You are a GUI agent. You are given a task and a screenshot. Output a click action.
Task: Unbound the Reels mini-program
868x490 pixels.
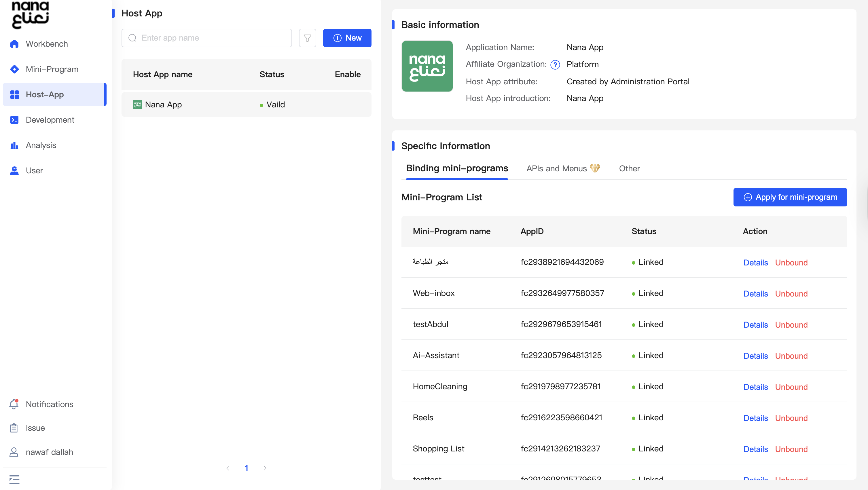click(x=791, y=418)
